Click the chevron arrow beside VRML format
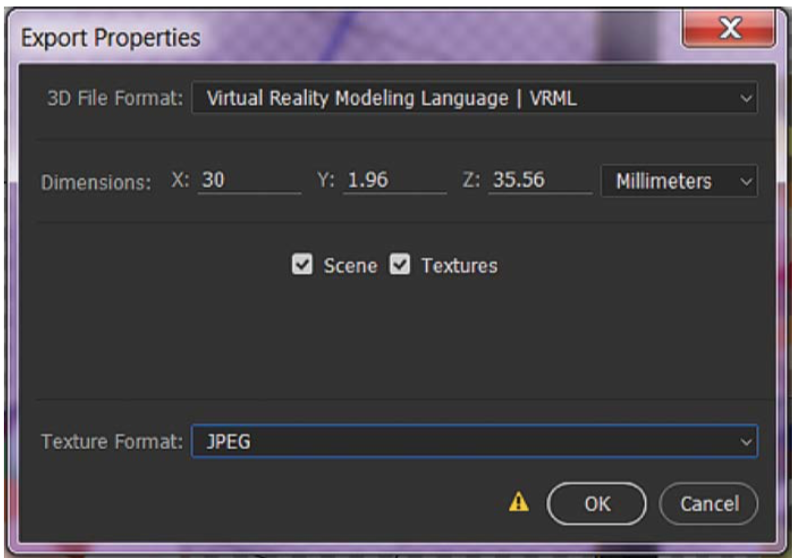The image size is (792, 558). pos(745,99)
